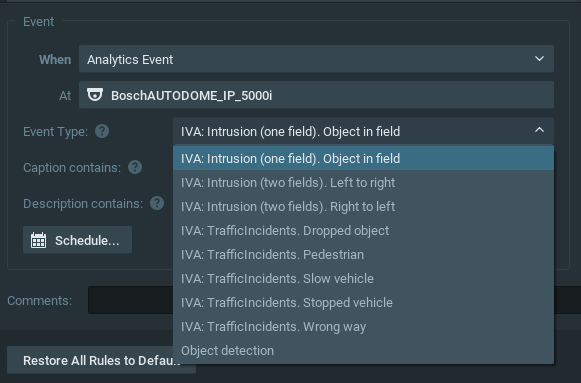The image size is (581, 383).
Task: Open the Schedule... button
Action: click(x=77, y=240)
